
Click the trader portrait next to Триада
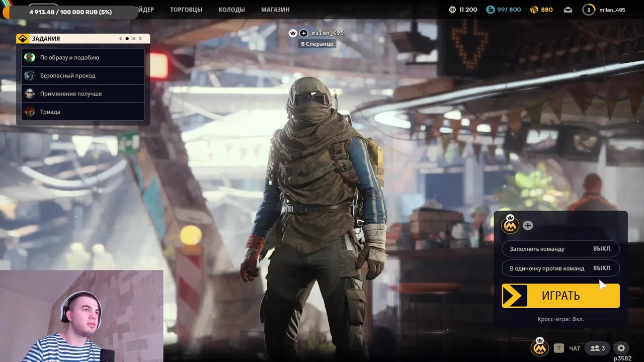(30, 112)
